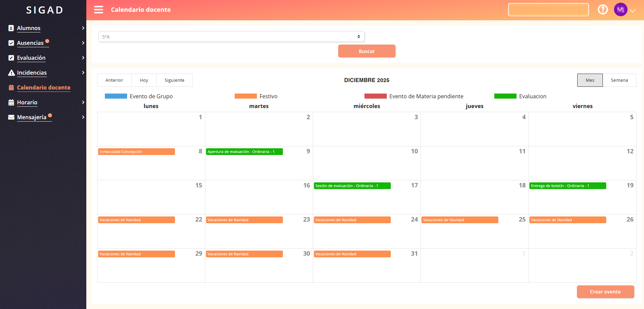Open the user avatar profile icon
644x309 pixels.
[620, 10]
